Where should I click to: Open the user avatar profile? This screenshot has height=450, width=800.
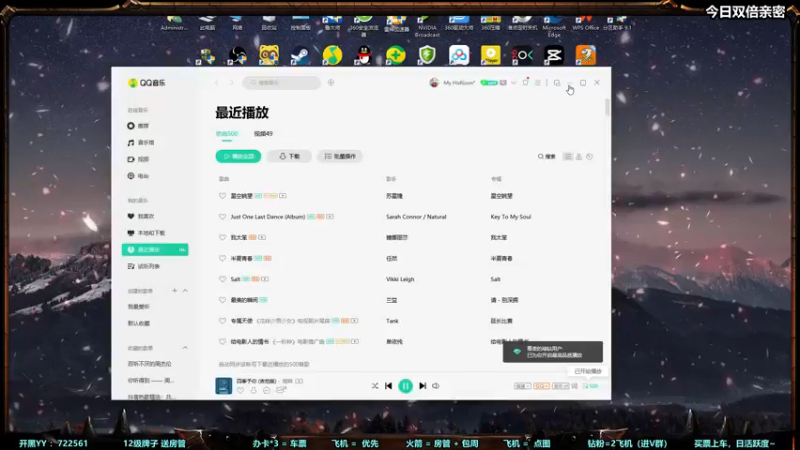[x=434, y=83]
